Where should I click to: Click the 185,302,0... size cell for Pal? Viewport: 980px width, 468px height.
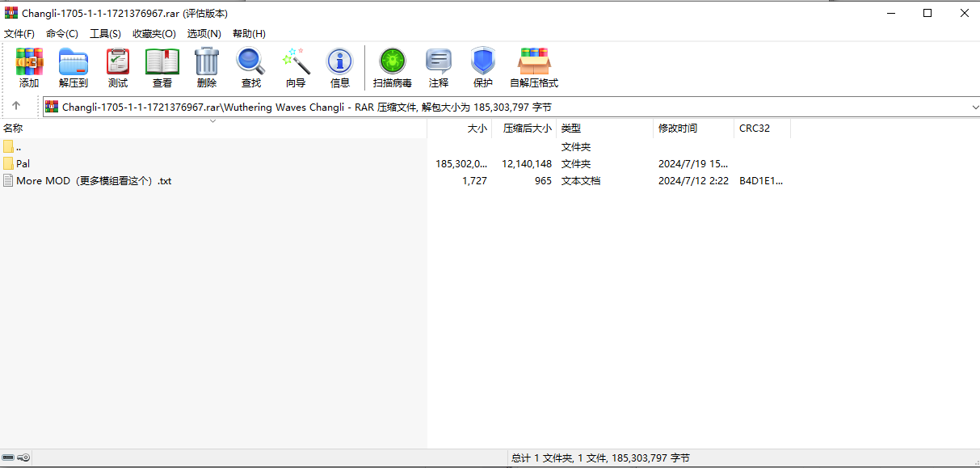(x=461, y=163)
